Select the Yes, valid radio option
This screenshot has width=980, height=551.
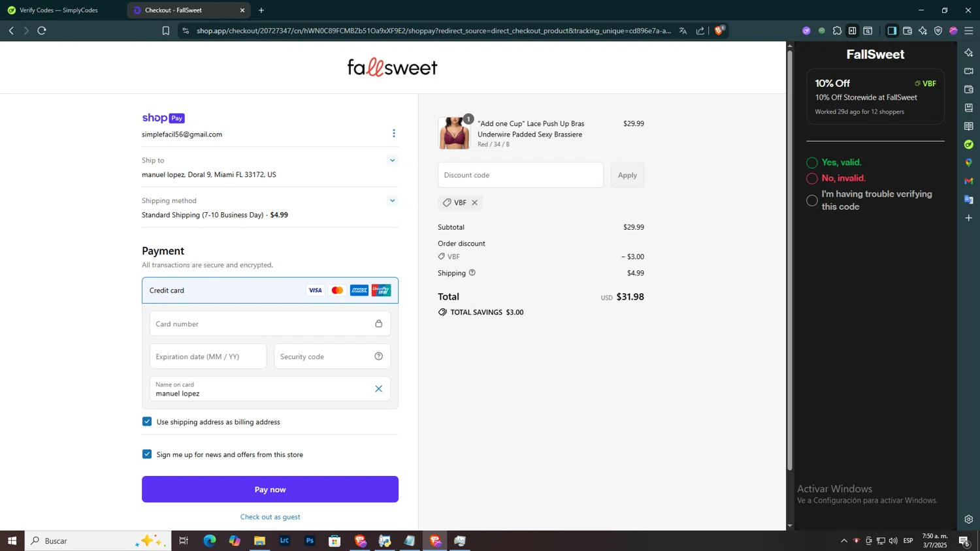(812, 163)
